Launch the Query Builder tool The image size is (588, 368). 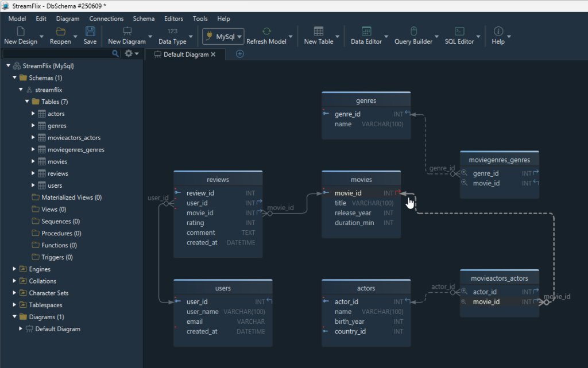tap(413, 32)
